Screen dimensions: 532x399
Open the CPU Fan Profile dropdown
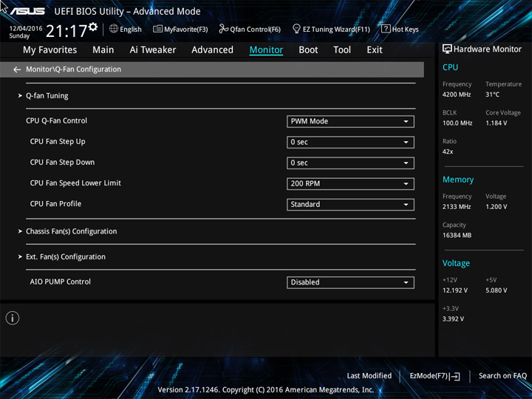pos(350,205)
